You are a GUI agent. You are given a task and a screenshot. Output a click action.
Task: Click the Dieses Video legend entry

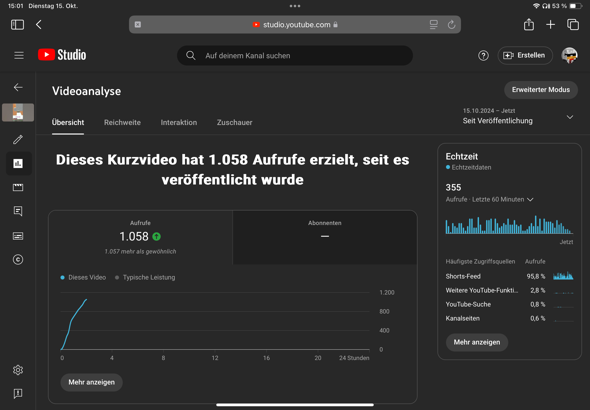[83, 278]
